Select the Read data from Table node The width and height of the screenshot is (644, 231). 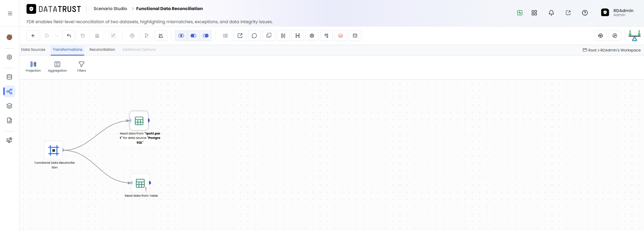pyautogui.click(x=140, y=183)
